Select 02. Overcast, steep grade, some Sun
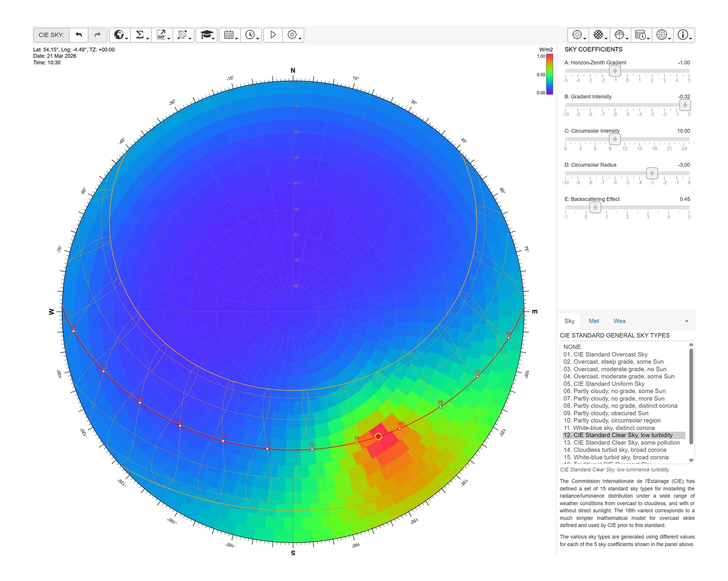Image resolution: width=728 pixels, height=581 pixels. 624,362
